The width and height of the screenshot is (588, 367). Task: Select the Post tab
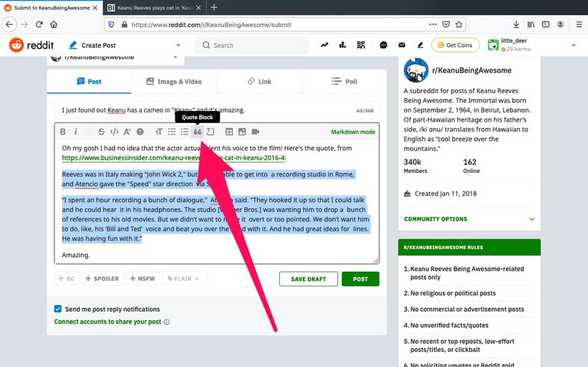pos(90,81)
